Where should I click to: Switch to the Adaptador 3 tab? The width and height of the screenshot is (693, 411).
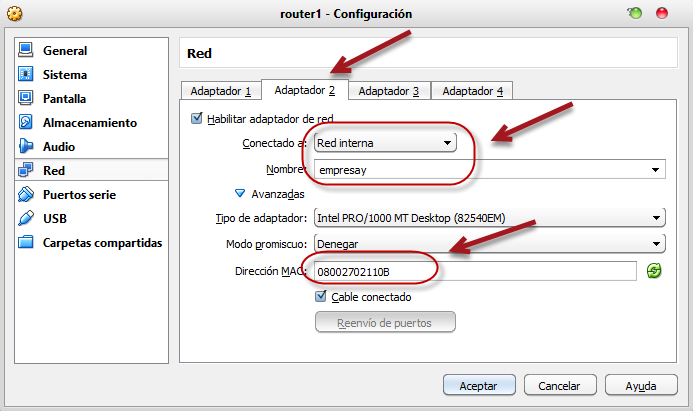click(x=388, y=91)
